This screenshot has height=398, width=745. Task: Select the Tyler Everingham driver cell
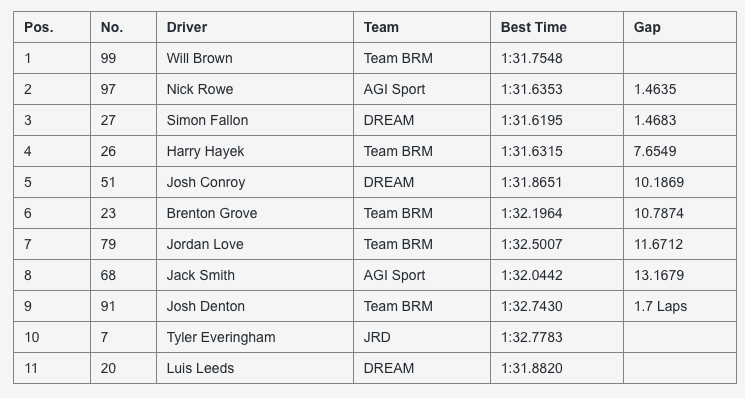(255, 337)
